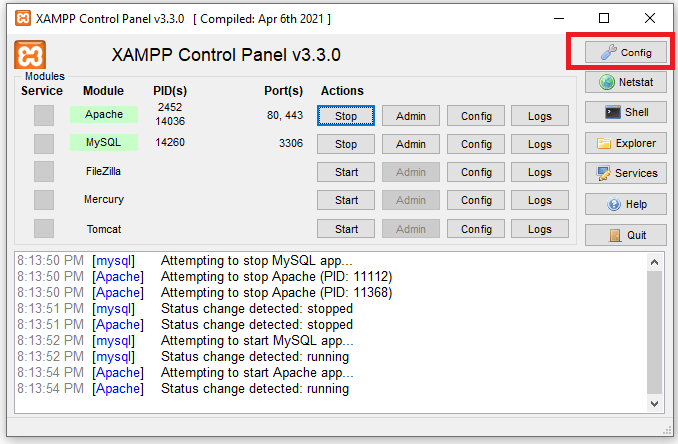Select the Apache module label
Viewport: 678px width, 444px height.
tap(104, 115)
